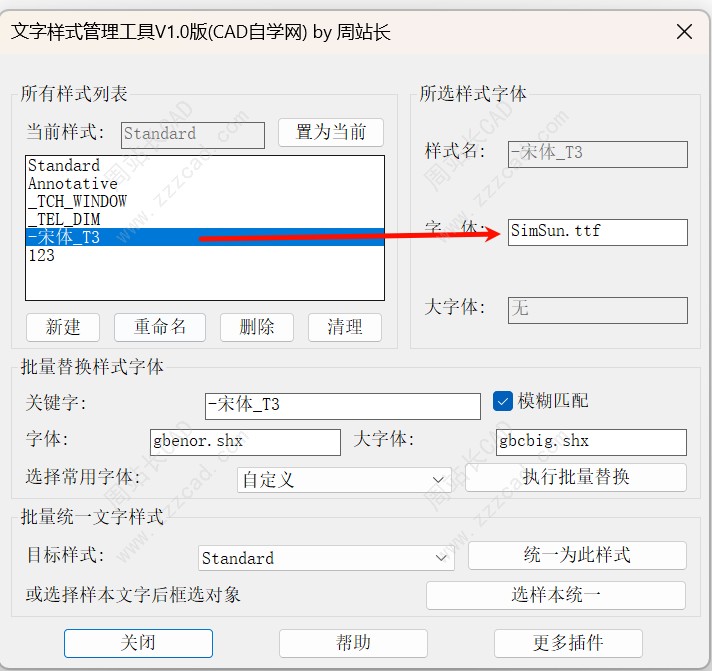712x671 pixels.
Task: Click the 置为当前 button
Action: tap(338, 132)
